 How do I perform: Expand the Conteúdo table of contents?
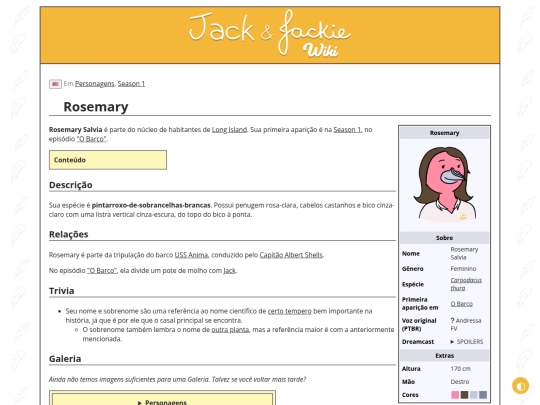point(108,160)
